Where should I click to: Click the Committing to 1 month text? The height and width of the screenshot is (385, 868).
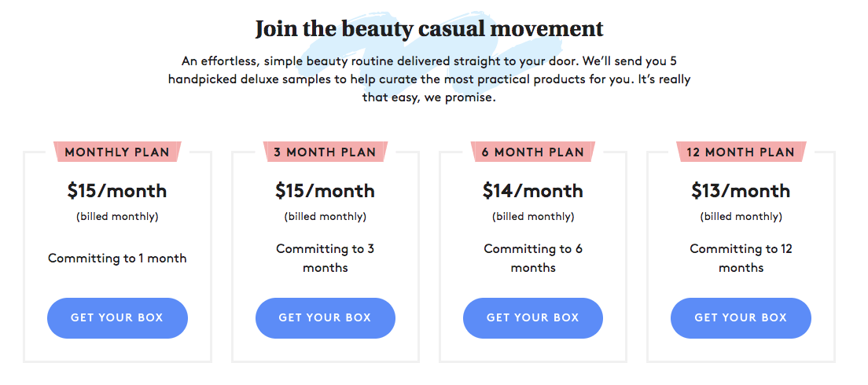(x=117, y=258)
